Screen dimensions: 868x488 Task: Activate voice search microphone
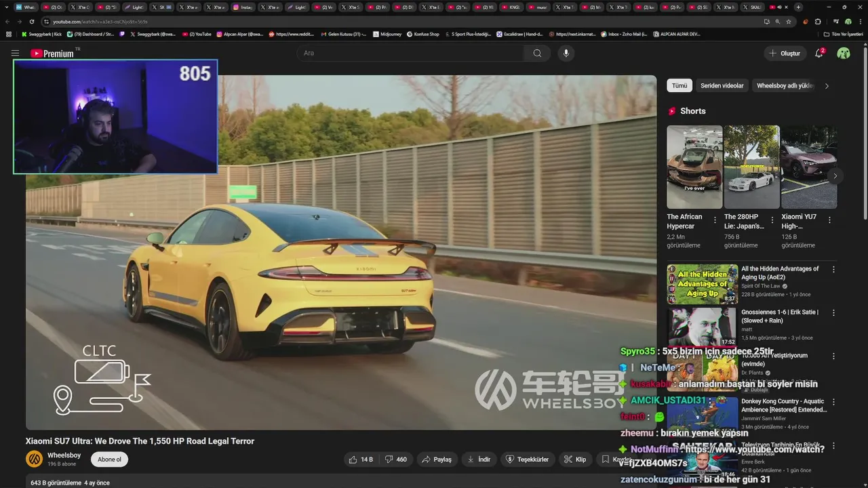[566, 53]
